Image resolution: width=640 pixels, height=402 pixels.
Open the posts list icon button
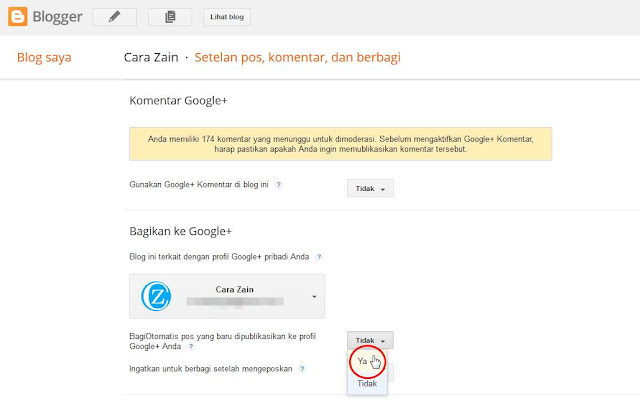[170, 17]
